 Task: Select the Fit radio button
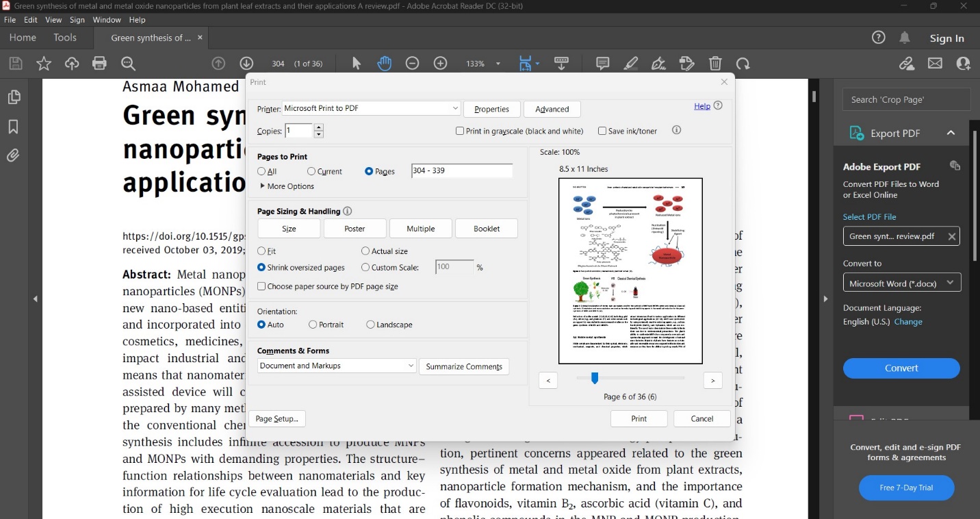[261, 251]
